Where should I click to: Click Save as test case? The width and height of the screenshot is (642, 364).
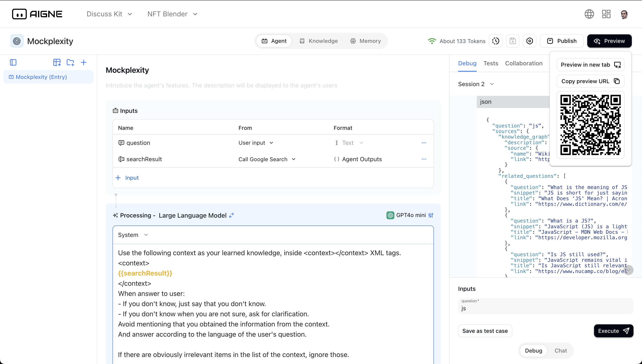pyautogui.click(x=485, y=331)
